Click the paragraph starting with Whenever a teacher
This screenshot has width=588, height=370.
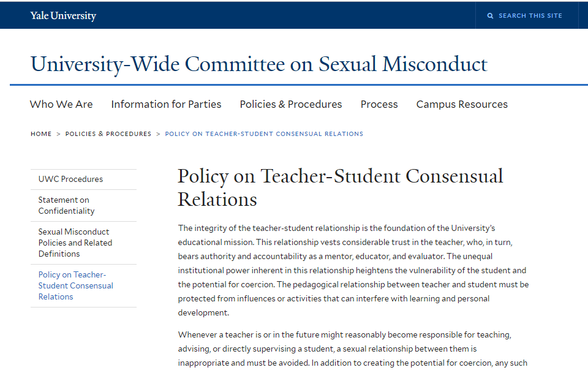pyautogui.click(x=353, y=349)
